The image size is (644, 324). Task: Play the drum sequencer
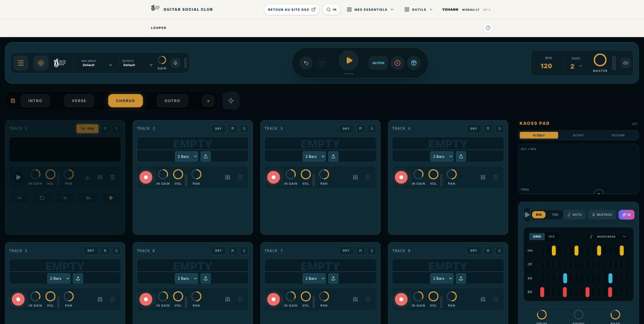click(527, 214)
